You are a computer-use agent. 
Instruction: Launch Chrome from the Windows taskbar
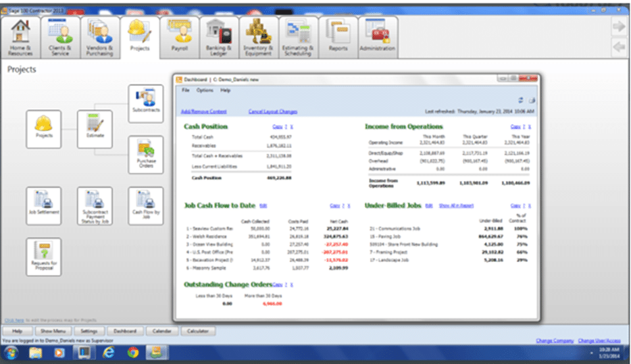[x=133, y=353]
